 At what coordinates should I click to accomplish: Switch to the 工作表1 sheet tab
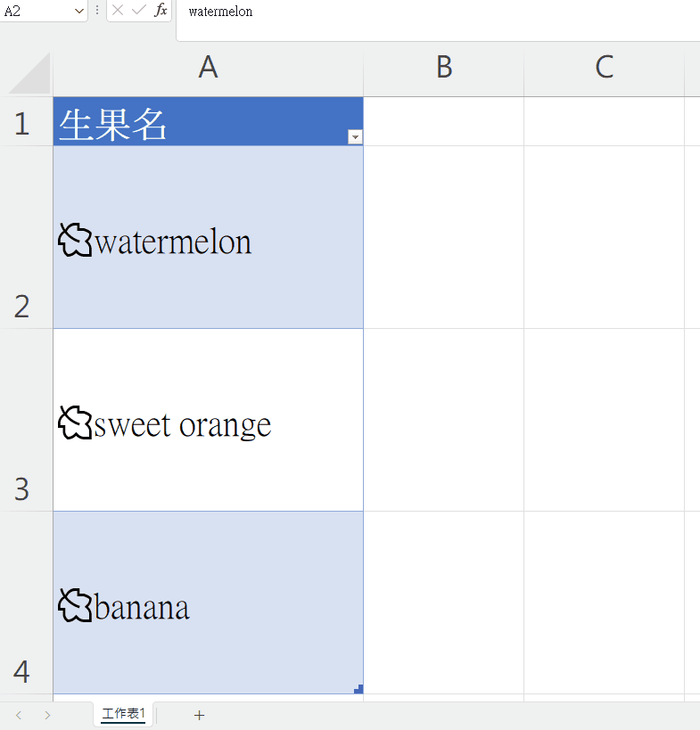coord(123,714)
